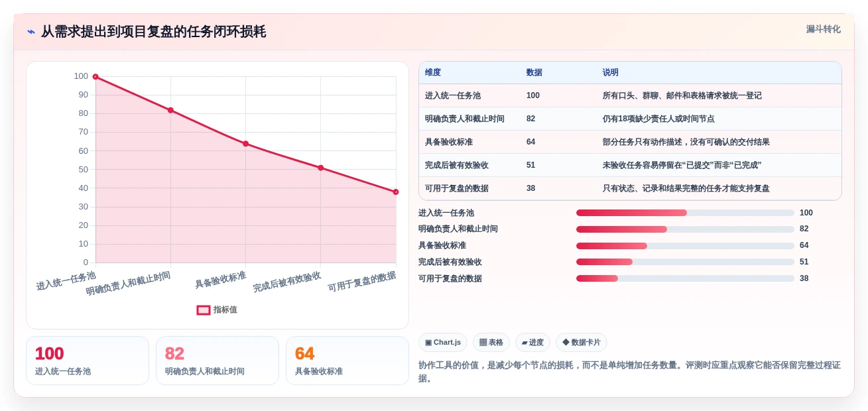Click the grid icon in 表格 chip

click(483, 343)
